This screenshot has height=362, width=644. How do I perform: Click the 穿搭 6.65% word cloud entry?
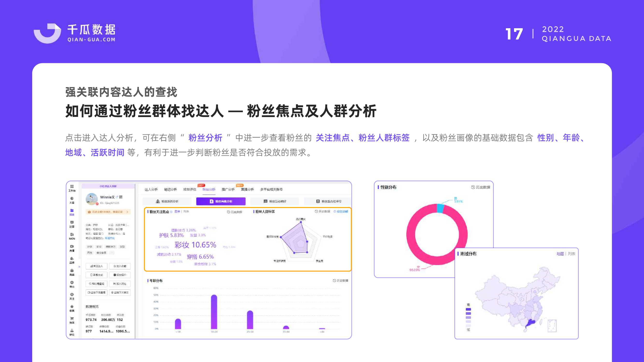point(200,257)
